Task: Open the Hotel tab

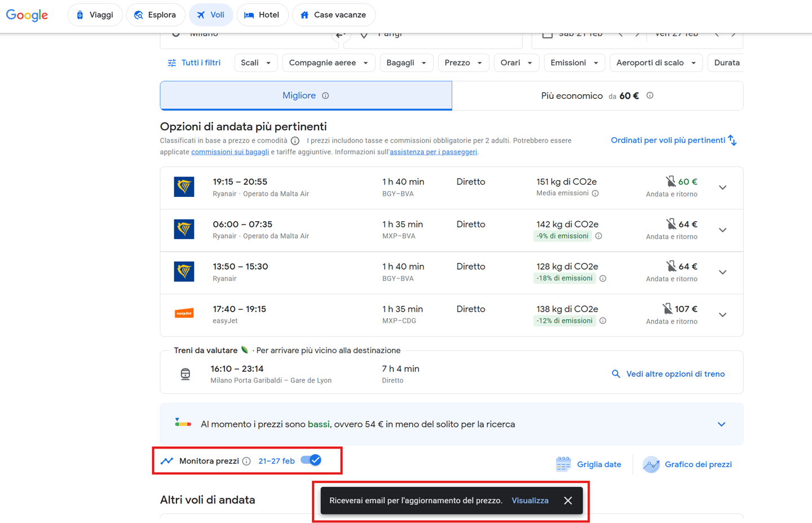Action: point(262,15)
